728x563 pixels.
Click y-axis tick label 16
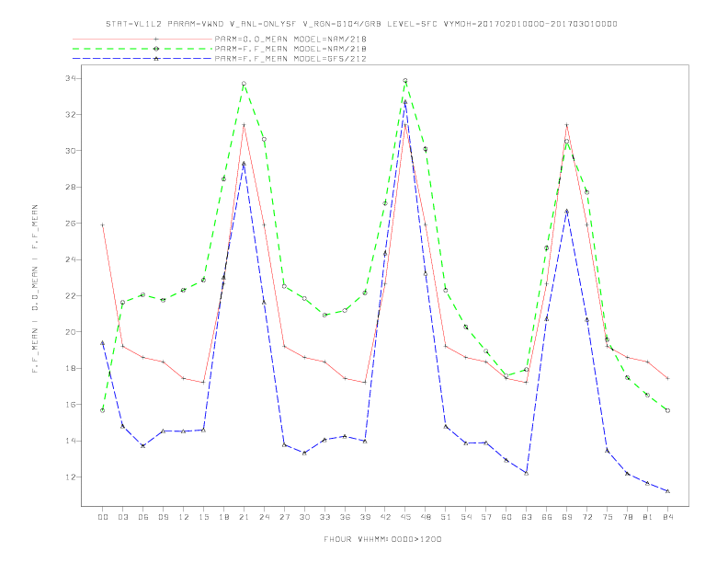[x=71, y=405]
